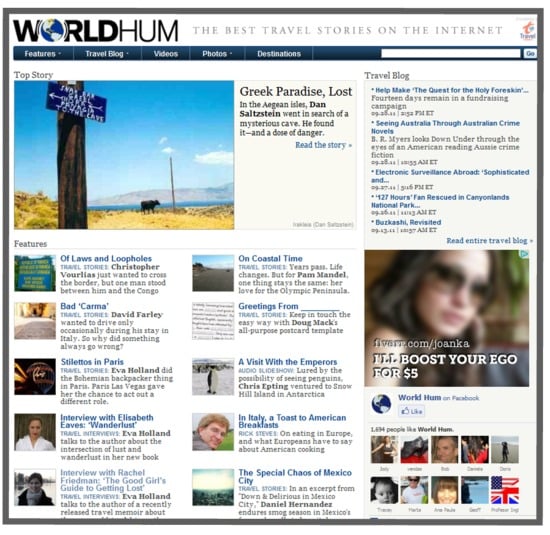Screen dimensions: 550x535
Task: Click the baby photo Facebook fan avatar
Action: [x=384, y=490]
